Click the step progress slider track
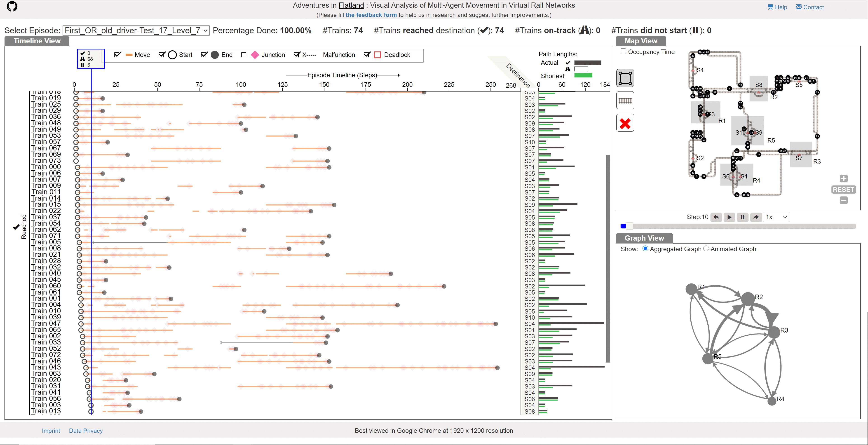 [738, 226]
